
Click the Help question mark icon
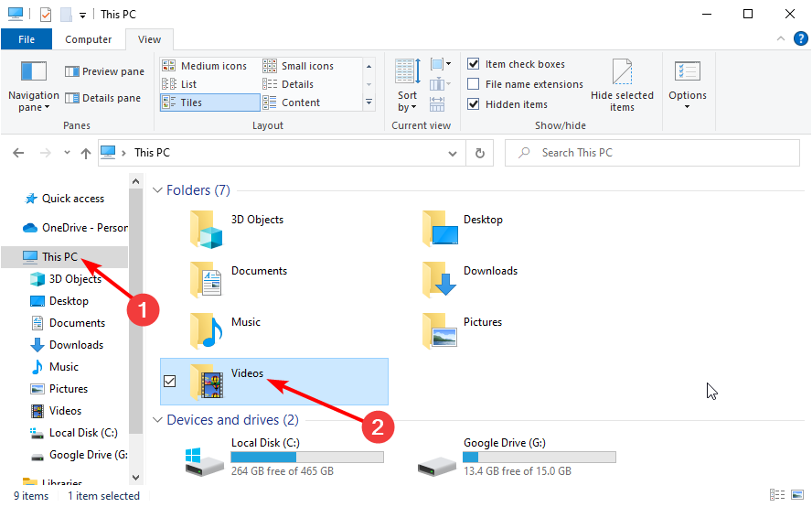pyautogui.click(x=801, y=38)
